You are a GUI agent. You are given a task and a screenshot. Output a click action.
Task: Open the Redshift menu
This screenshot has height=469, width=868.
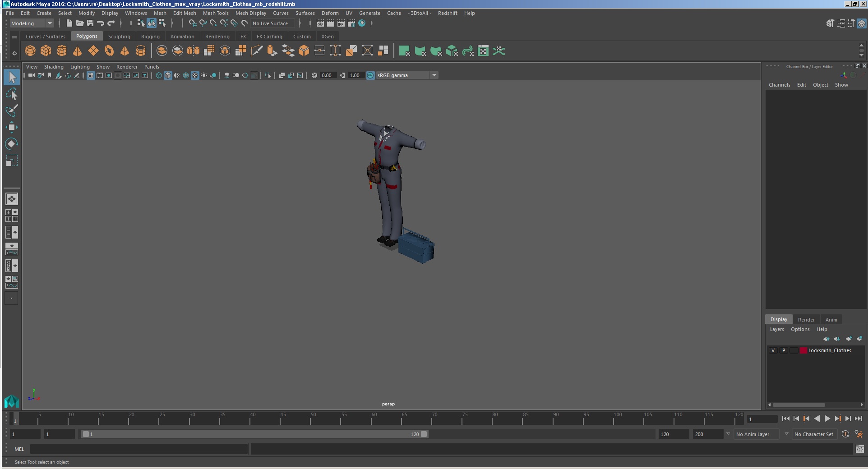[x=448, y=13]
